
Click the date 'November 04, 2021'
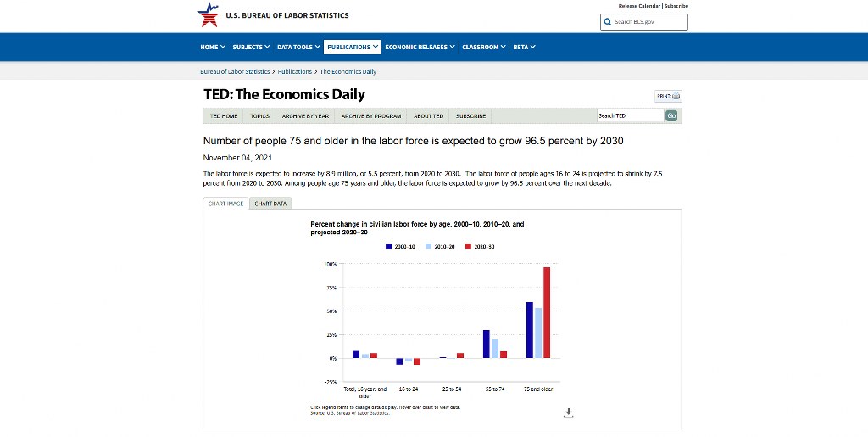[237, 158]
